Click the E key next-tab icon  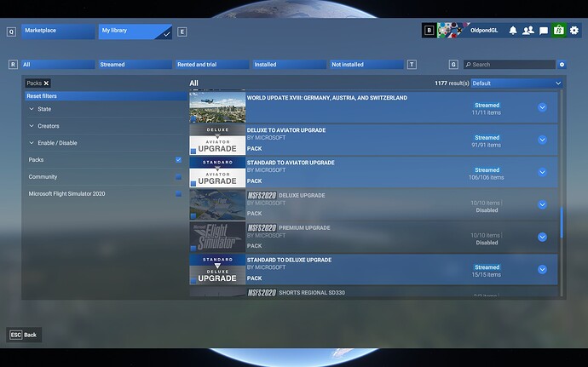pos(182,32)
